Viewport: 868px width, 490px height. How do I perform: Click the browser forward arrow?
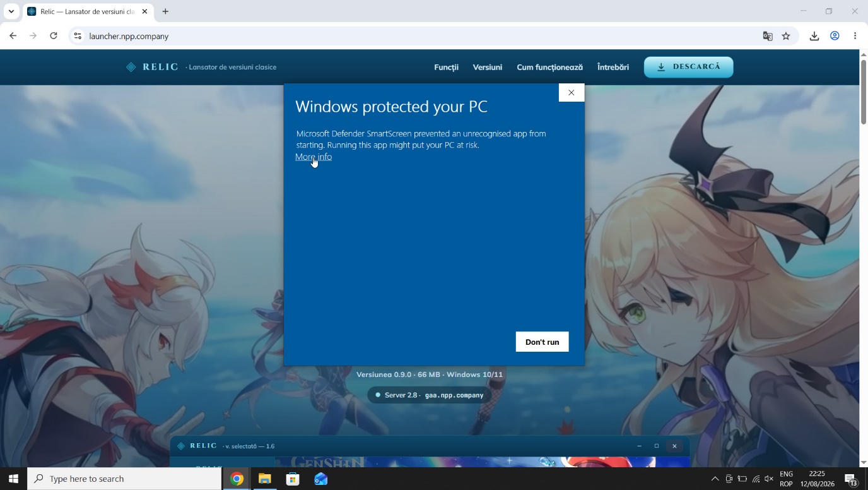33,36
